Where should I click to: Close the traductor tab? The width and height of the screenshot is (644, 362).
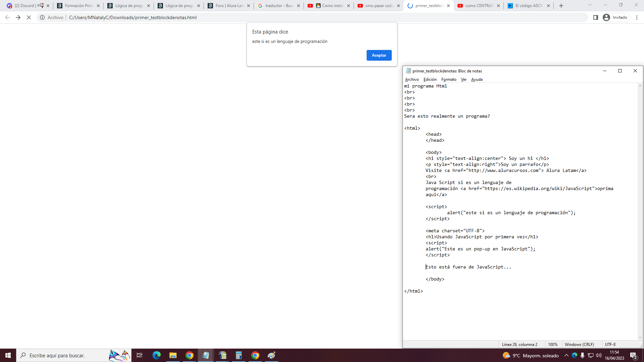pyautogui.click(x=299, y=6)
